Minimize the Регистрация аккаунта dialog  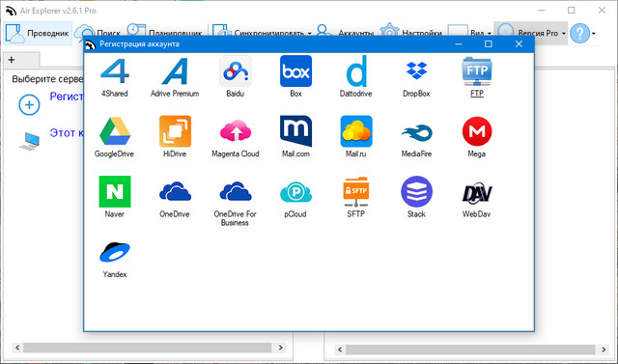(x=459, y=44)
